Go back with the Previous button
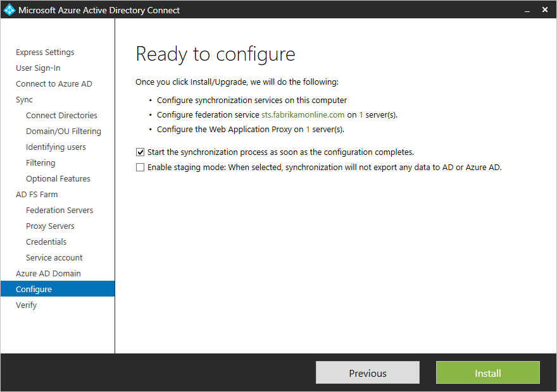557x392 pixels. (x=368, y=372)
